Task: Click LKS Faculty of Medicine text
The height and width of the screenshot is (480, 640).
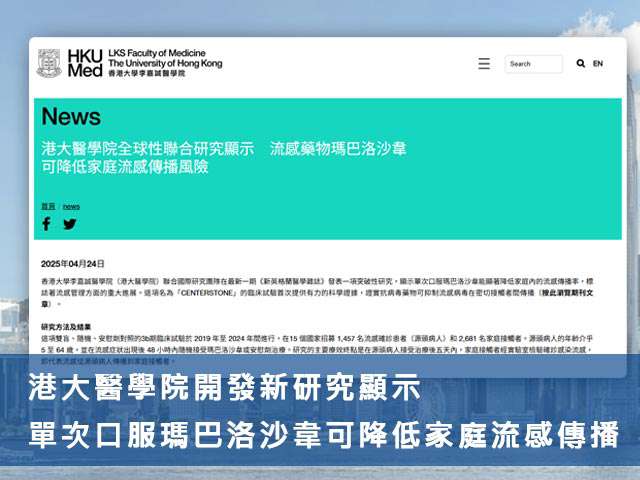Action: pos(157,53)
